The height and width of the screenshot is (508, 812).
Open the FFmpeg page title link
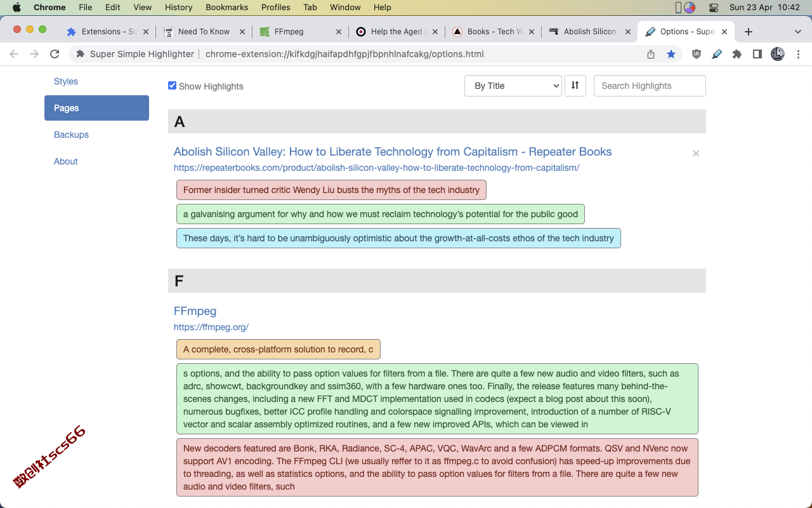pyautogui.click(x=195, y=311)
